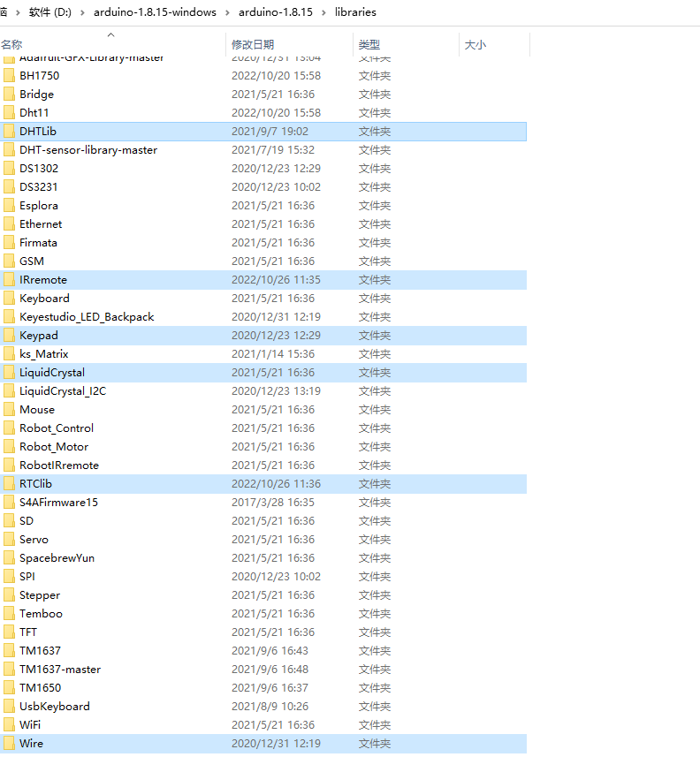Expand breadcrumb chevron before 软件 (D:)
Screen dimensions: 700x757
(18, 12)
